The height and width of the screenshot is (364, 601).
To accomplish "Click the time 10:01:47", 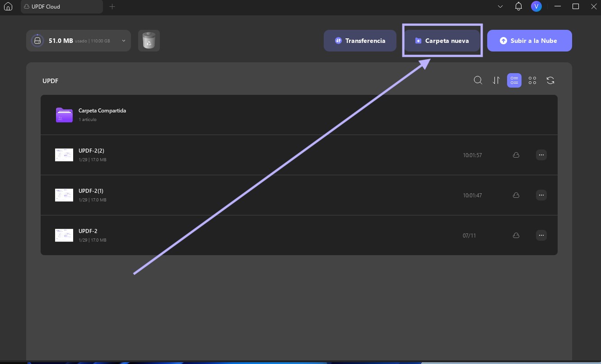I will pyautogui.click(x=472, y=196).
